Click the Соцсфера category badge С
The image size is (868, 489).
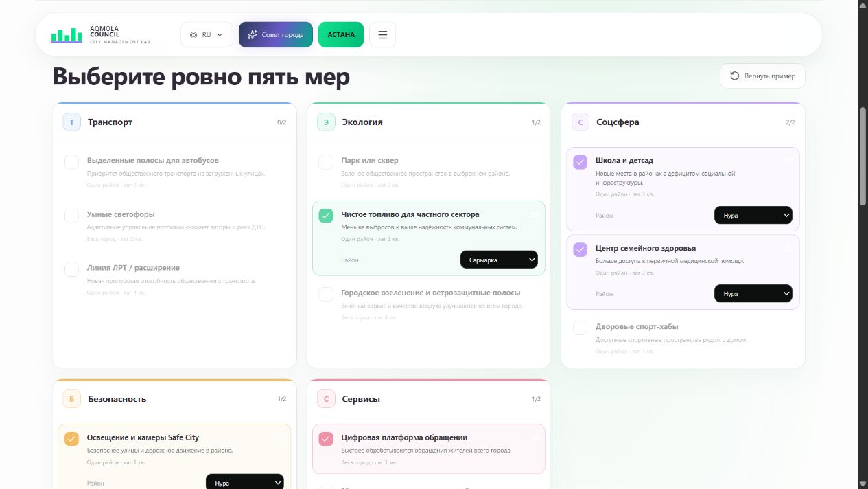tap(580, 122)
